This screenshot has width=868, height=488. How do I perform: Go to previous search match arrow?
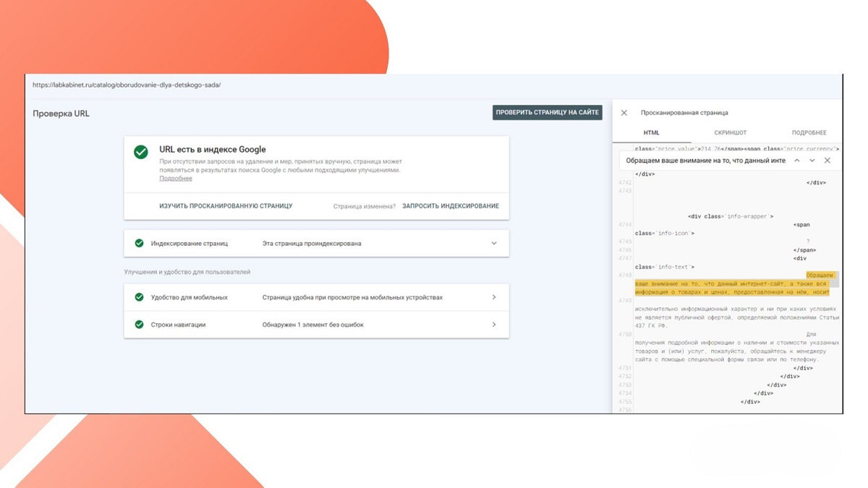click(x=797, y=160)
